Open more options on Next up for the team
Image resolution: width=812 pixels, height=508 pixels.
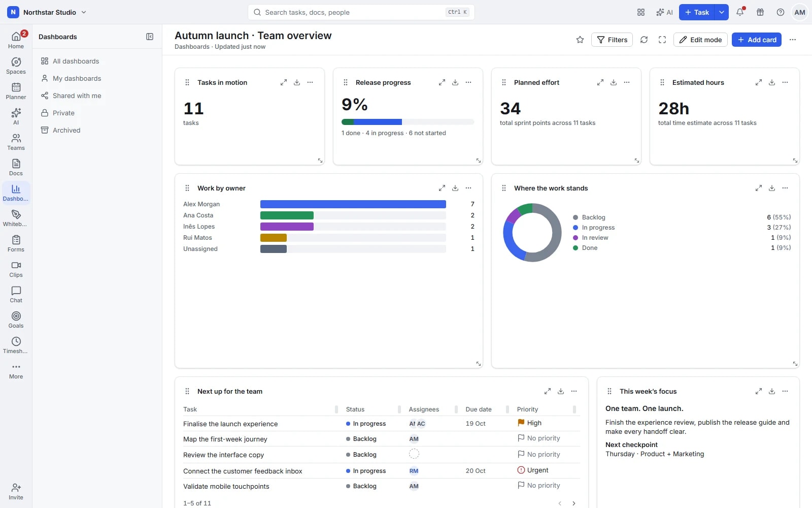(574, 391)
